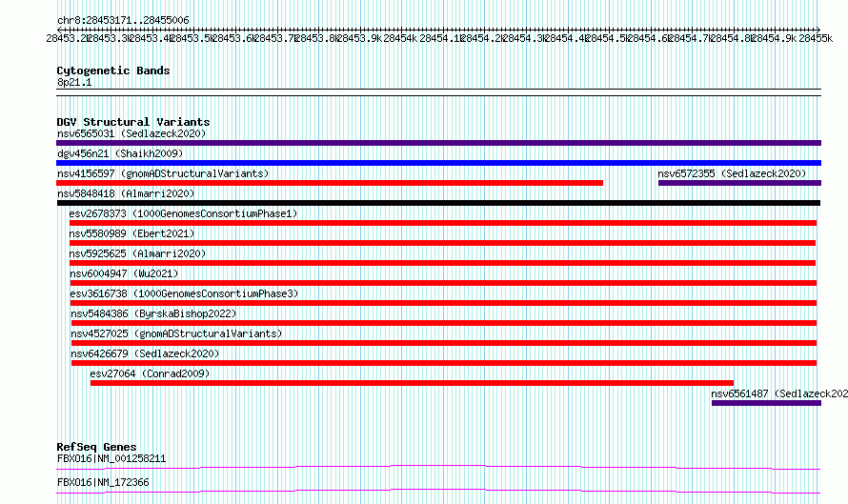The image size is (848, 504).
Task: Open variant nsv6565031 (Sedlazeck2020) label
Action: pos(131,133)
